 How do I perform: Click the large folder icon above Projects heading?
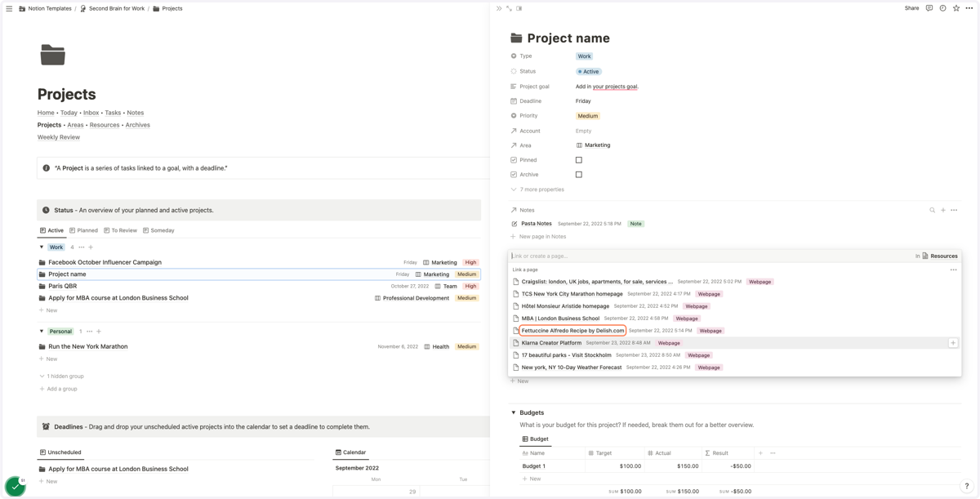[52, 55]
